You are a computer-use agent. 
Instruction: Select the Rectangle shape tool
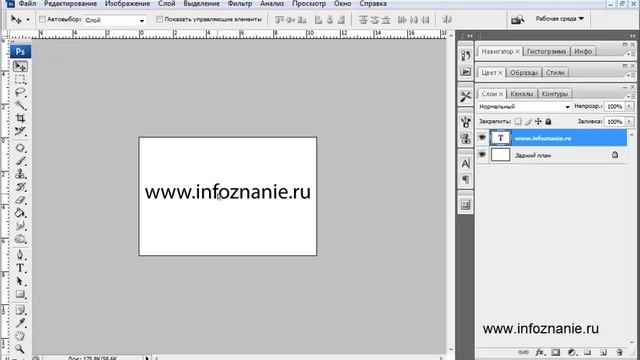point(20,294)
